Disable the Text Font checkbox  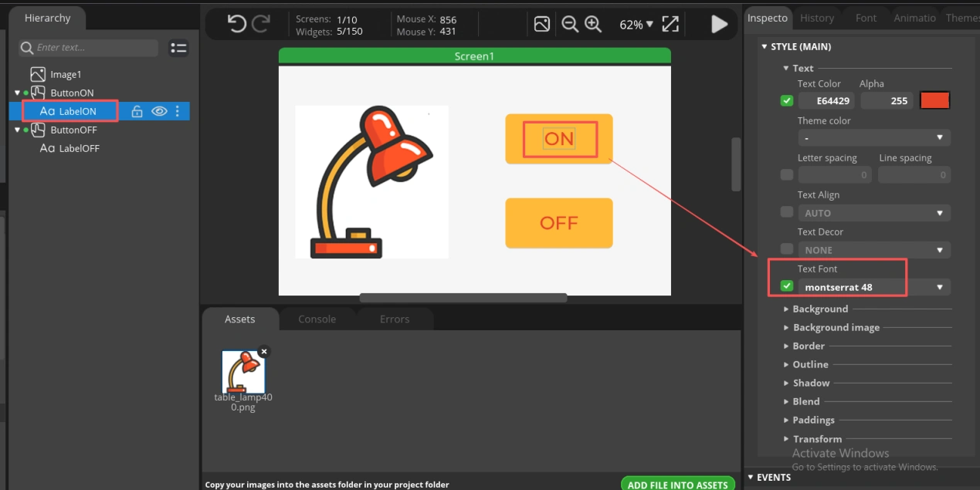787,286
